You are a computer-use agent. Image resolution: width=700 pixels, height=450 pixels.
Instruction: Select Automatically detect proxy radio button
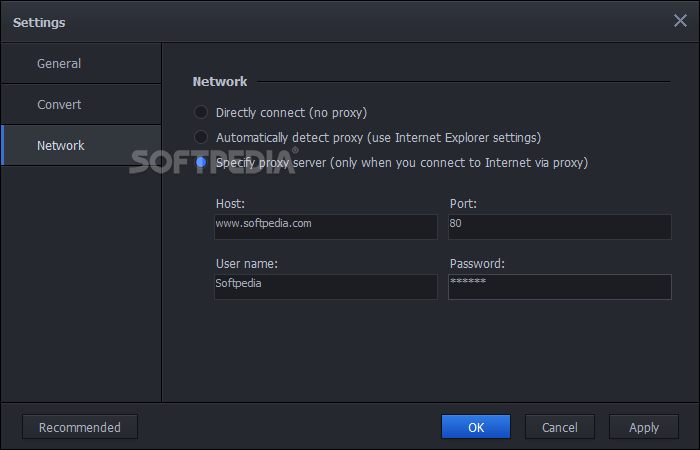point(201,138)
